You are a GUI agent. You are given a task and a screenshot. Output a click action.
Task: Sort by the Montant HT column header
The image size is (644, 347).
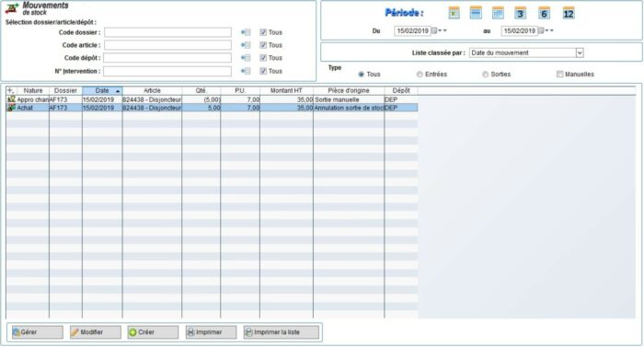point(286,90)
